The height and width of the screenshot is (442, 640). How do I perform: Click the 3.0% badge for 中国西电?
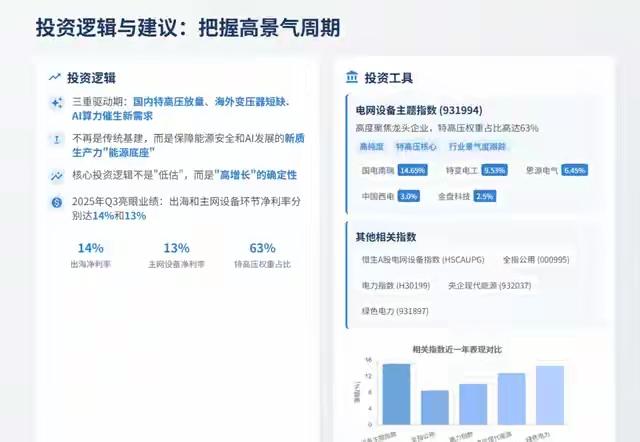(409, 196)
